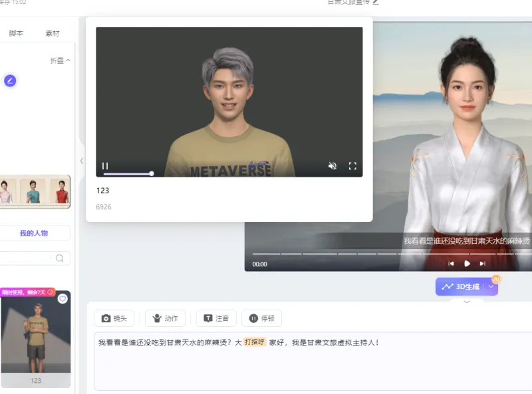
Task: Skip to previous segment in main player
Action: coord(451,264)
